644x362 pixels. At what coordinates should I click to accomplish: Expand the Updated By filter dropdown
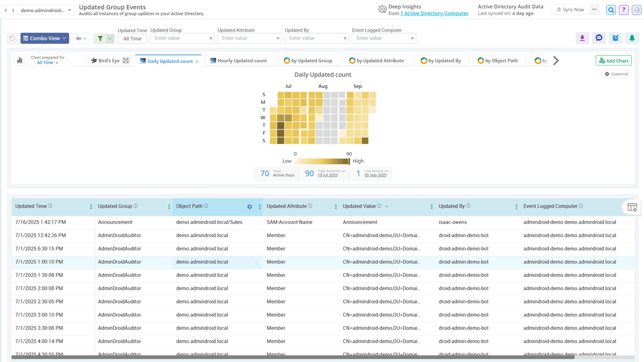pyautogui.click(x=345, y=38)
